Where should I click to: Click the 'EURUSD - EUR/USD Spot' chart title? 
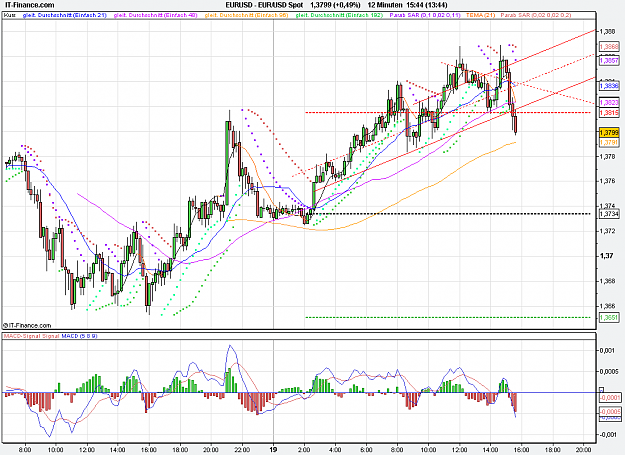264,5
